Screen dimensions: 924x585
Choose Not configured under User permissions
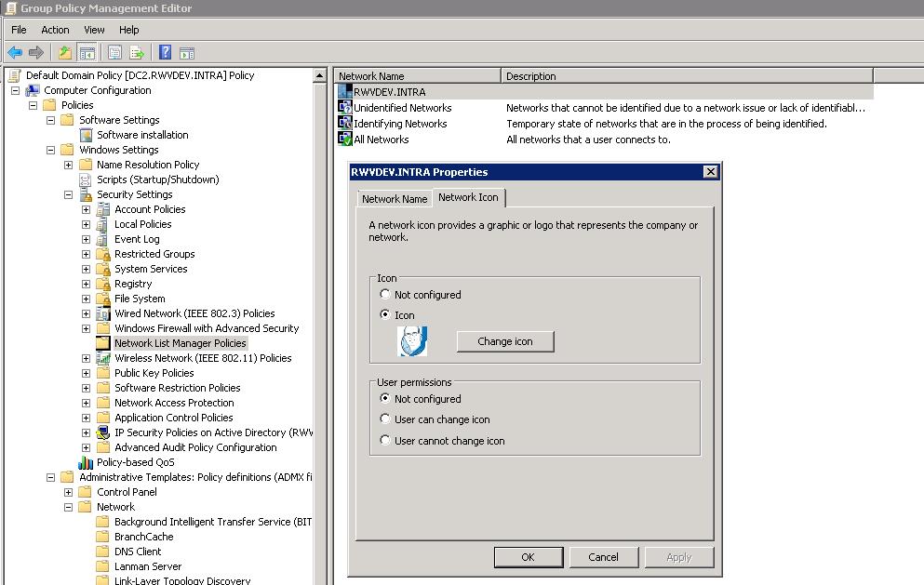pos(385,399)
